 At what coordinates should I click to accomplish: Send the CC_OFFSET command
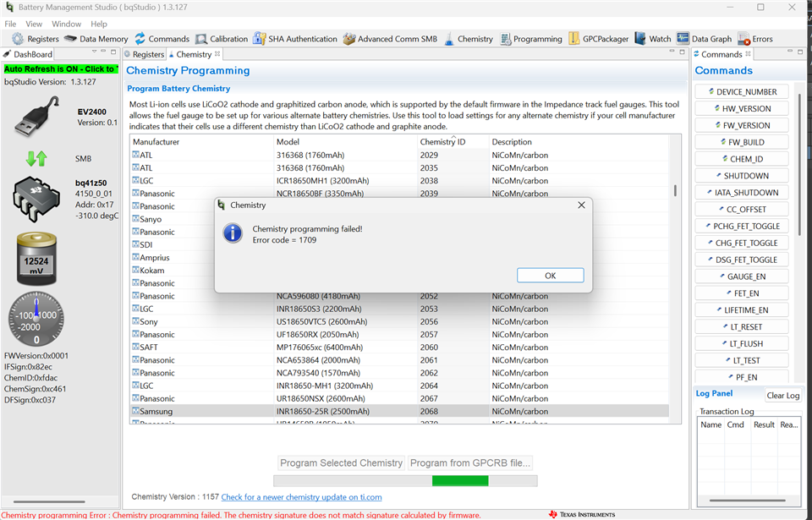click(x=742, y=209)
